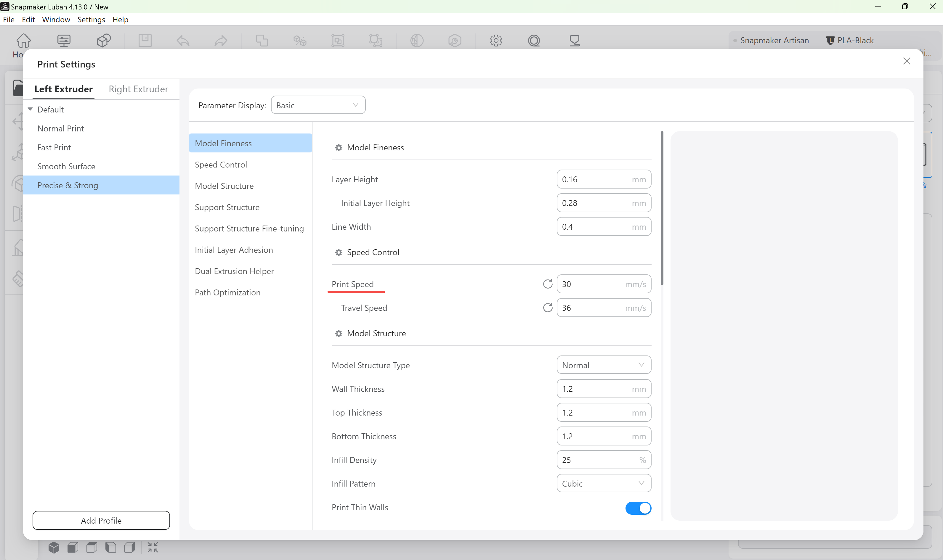Open the Edit menu

pyautogui.click(x=28, y=19)
